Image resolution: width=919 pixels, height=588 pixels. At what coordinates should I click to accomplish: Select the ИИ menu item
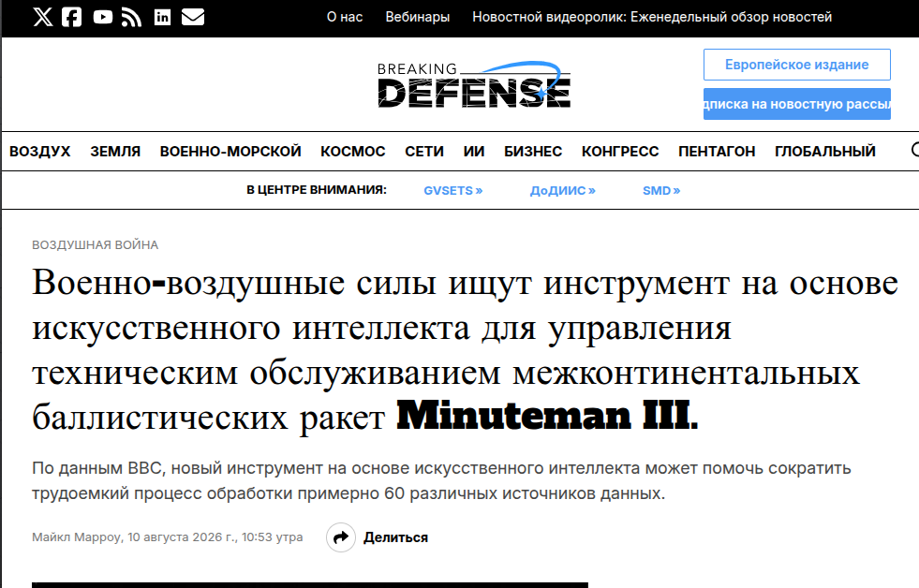click(x=474, y=151)
